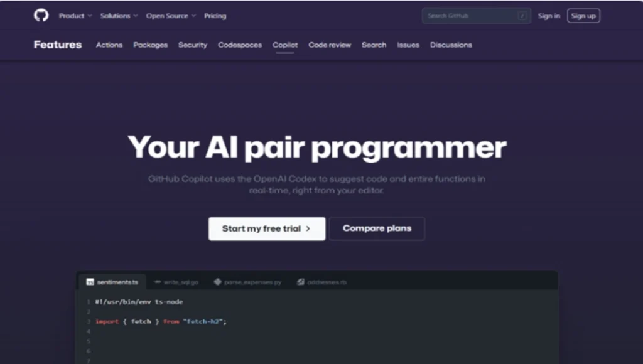Go to the Pricing page
Screen dimensions: 643x364
coord(215,16)
